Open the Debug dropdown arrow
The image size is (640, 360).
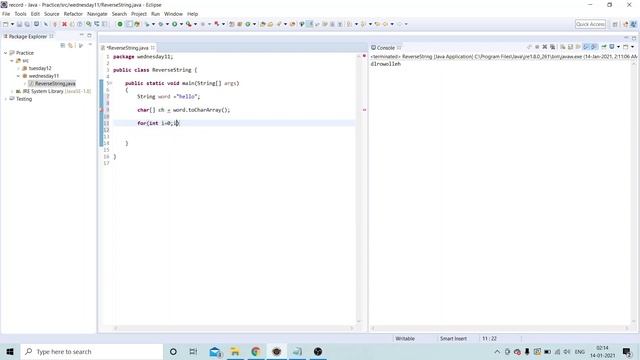pyautogui.click(x=167, y=24)
